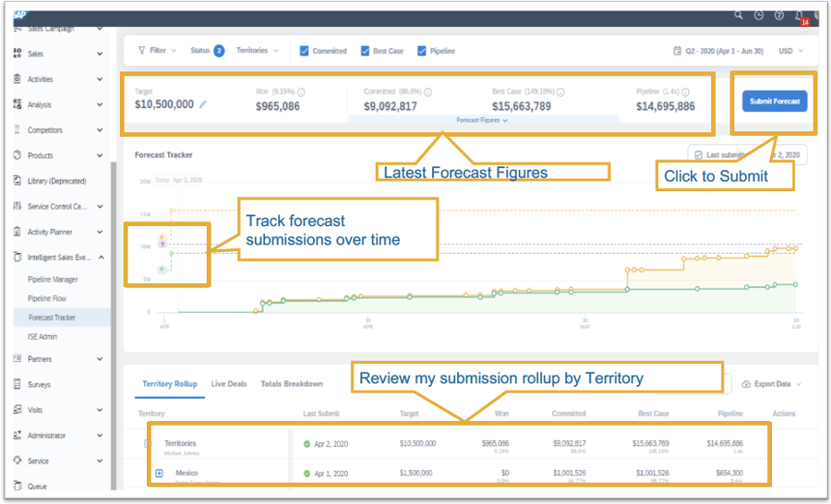
Task: Click the Partners sidebar icon
Action: (x=17, y=358)
